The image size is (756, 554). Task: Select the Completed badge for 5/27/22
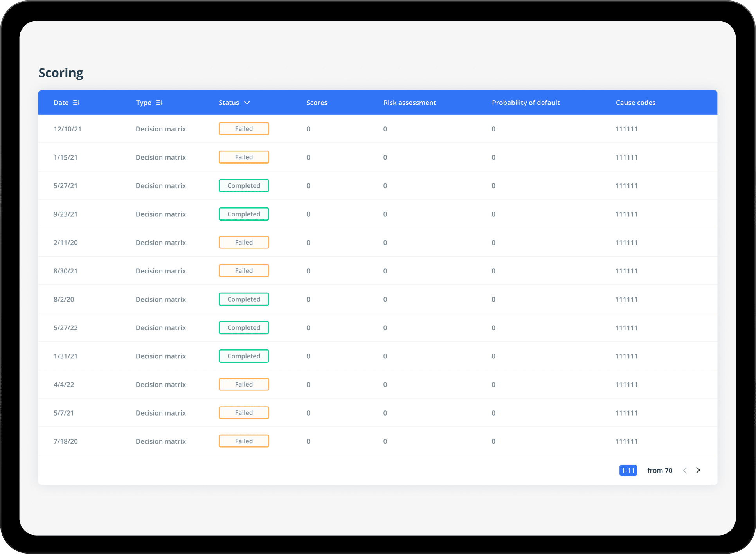click(x=244, y=327)
